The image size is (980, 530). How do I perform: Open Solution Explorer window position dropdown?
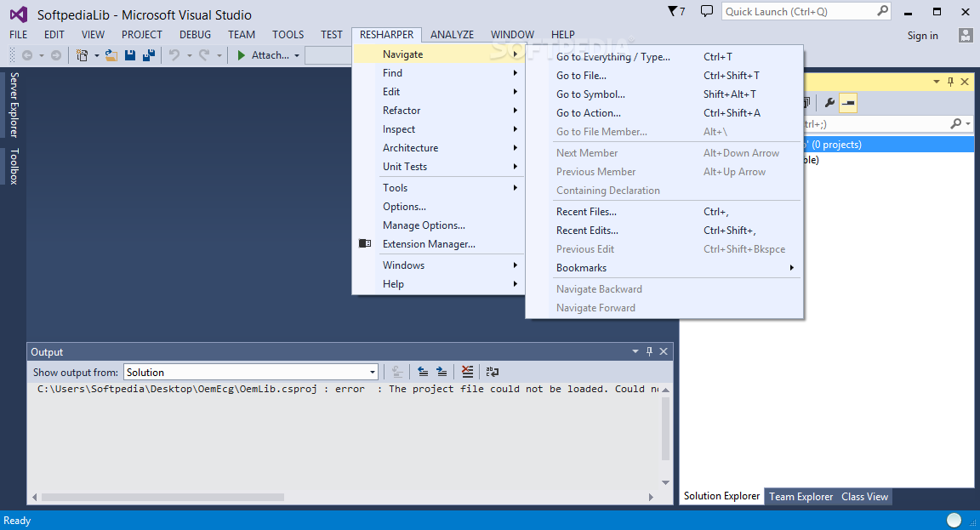937,82
